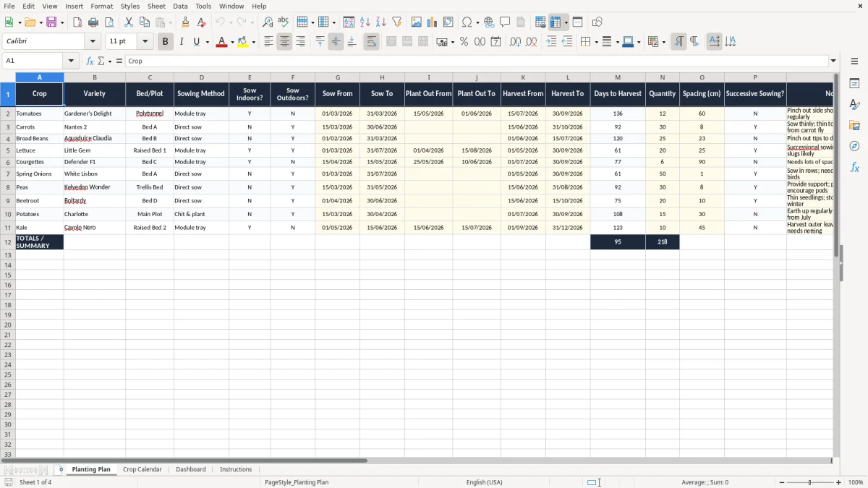
Task: Toggle Center Horizontally alignment
Action: [x=284, y=42]
